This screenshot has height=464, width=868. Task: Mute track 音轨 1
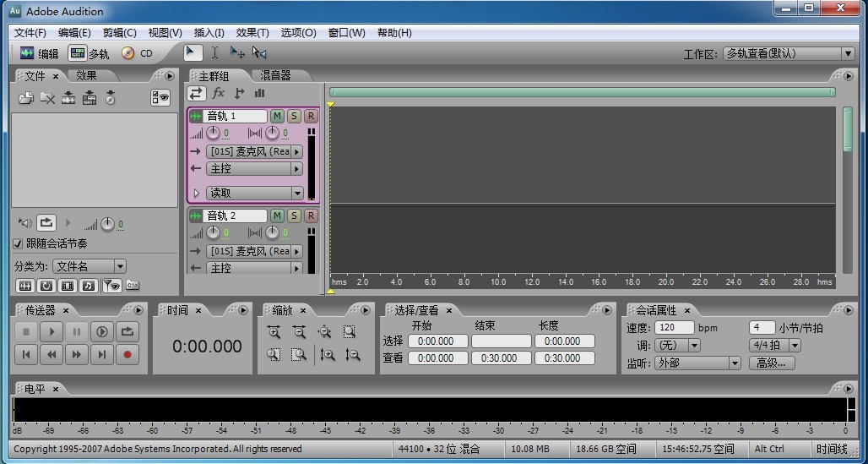(x=277, y=116)
